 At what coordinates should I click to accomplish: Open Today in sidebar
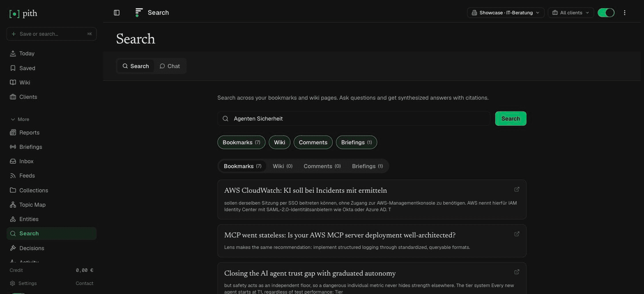click(x=51, y=54)
